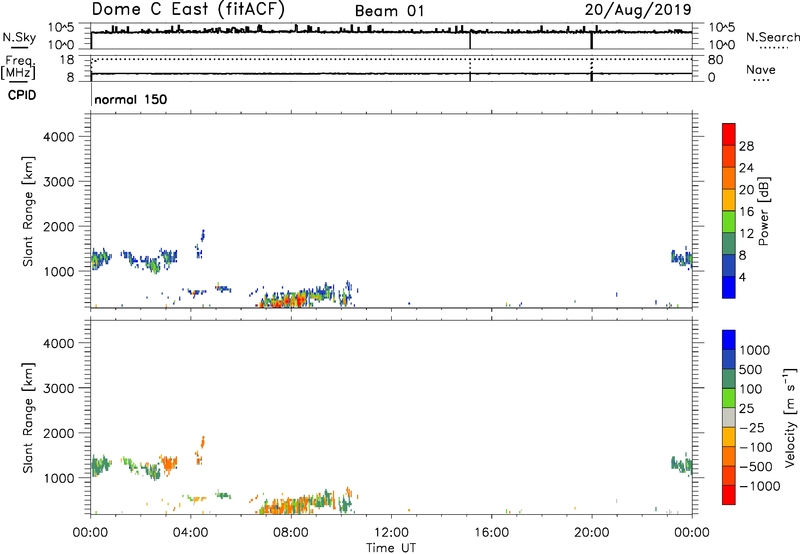Click the power echo cluster near 00:00 right edge
Image resolution: width=800 pixels, height=554 pixels.
tap(682, 258)
